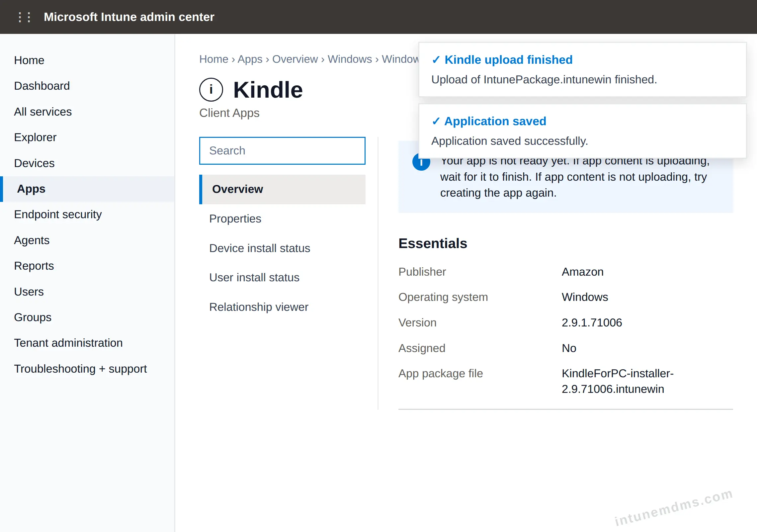Click the Application saved notification title

pyautogui.click(x=495, y=121)
